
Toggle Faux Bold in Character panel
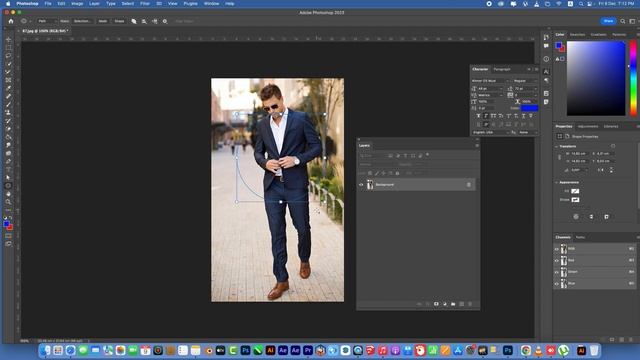point(478,116)
